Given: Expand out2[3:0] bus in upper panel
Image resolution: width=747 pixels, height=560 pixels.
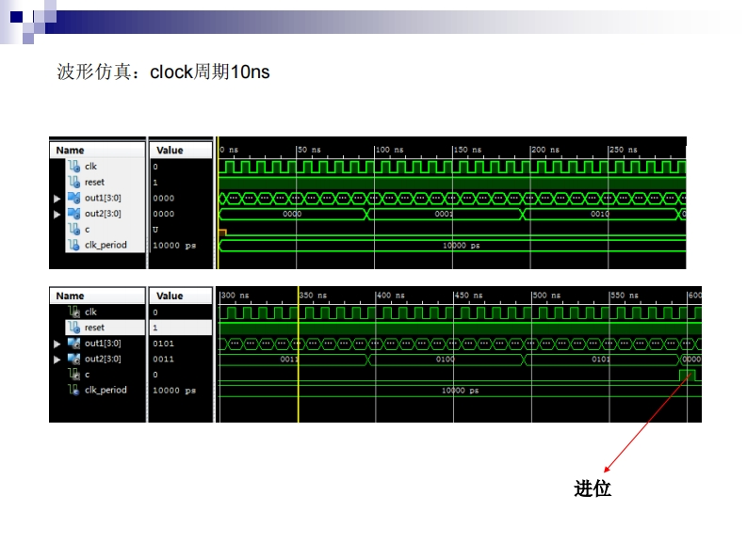Looking at the screenshot, I should (57, 215).
